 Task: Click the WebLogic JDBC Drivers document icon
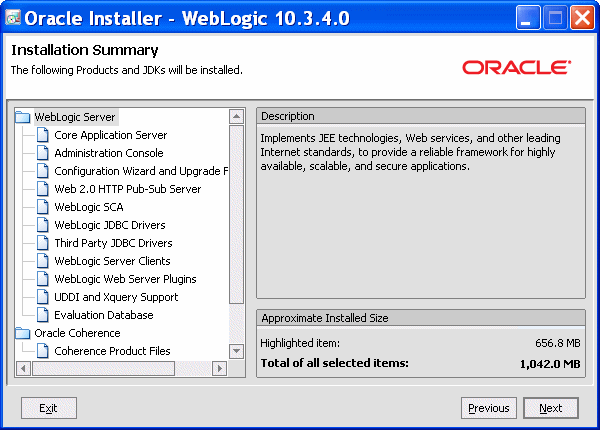coord(43,225)
